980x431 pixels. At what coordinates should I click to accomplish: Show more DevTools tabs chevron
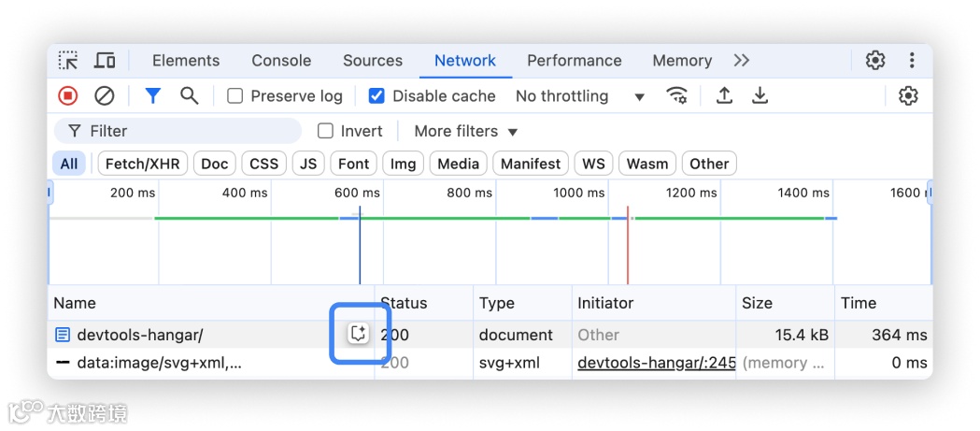(x=742, y=61)
